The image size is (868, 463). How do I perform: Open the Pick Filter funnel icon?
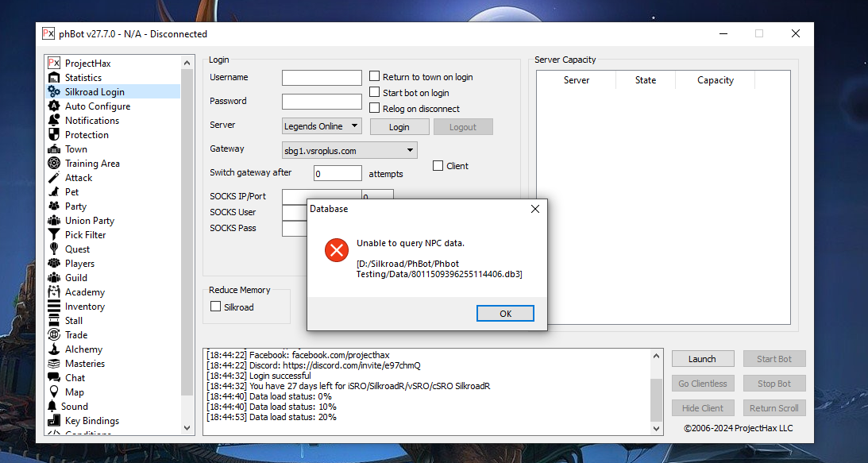click(54, 235)
